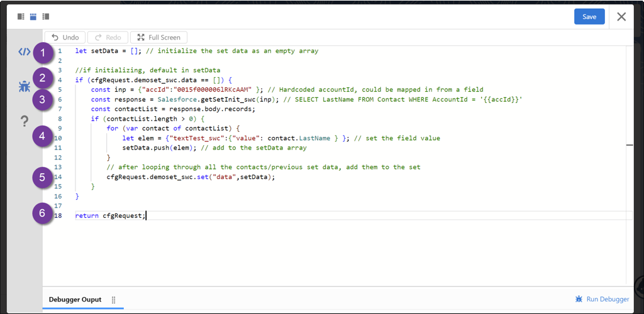The width and height of the screenshot is (644, 314).
Task: Open the debugger bug icon in sidebar
Action: click(25, 87)
